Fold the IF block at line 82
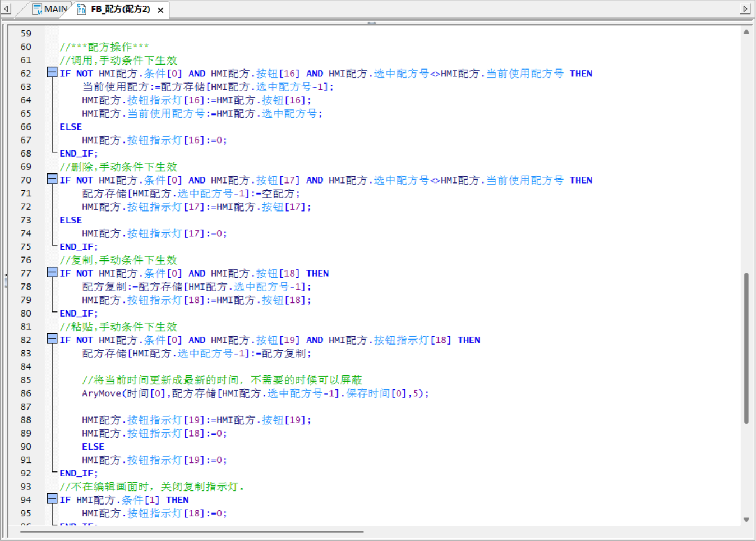The image size is (756, 541). pyautogui.click(x=52, y=339)
